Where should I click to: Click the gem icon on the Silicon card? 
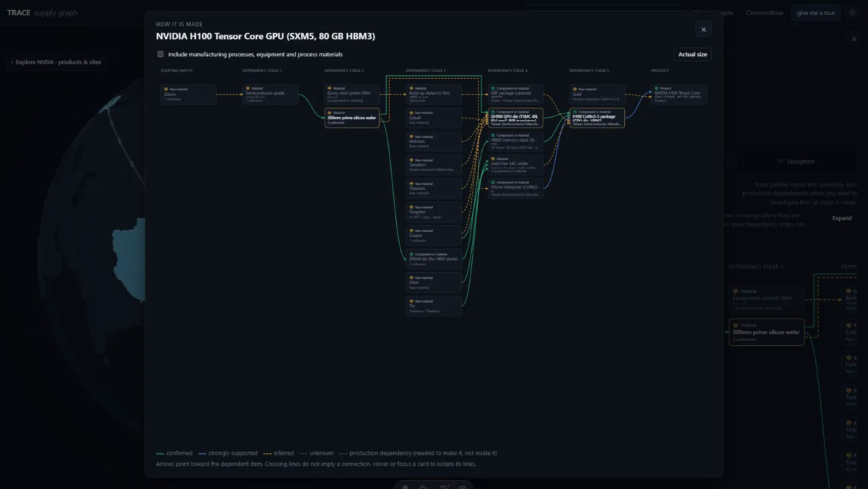point(166,89)
